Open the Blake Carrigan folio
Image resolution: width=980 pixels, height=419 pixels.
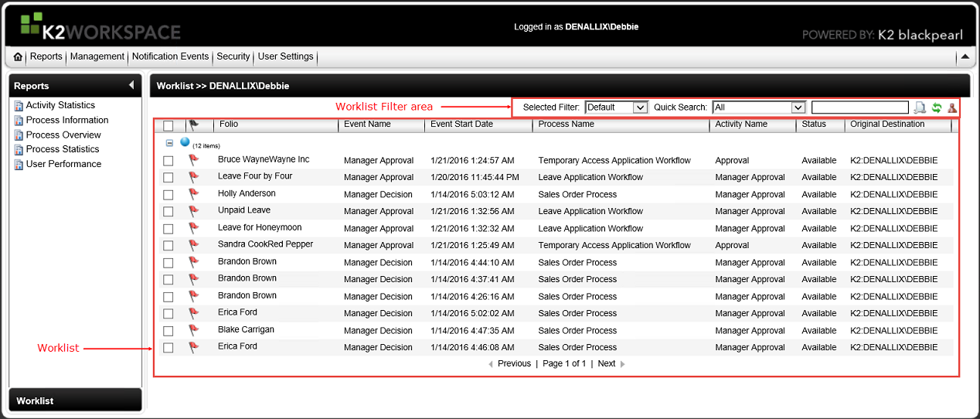pyautogui.click(x=246, y=329)
